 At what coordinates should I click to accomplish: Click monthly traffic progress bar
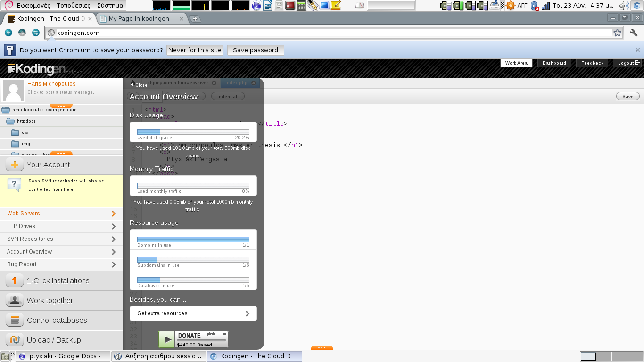[193, 186]
